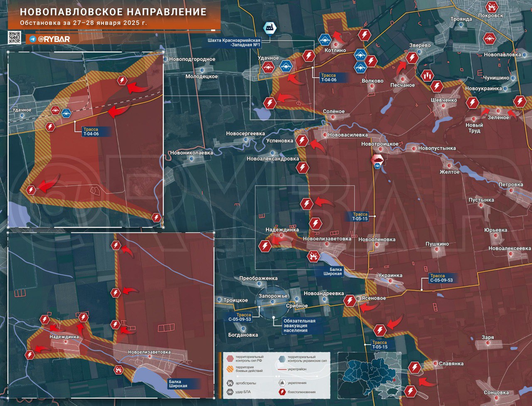Click the Юрьевка settlement label
Image resolution: width=532 pixels, height=406 pixels.
click(495, 230)
